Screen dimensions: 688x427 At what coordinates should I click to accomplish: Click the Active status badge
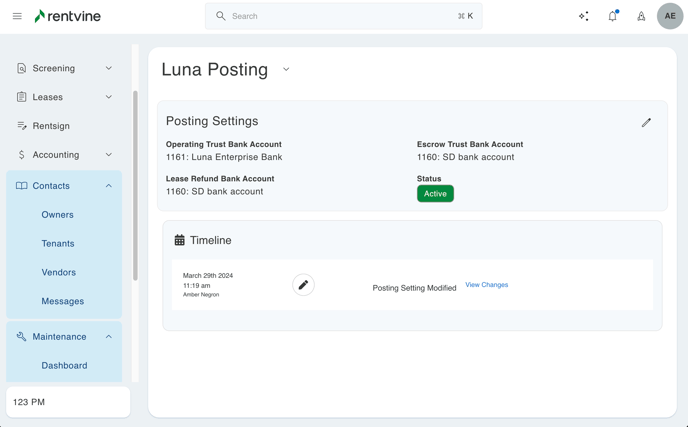(435, 194)
